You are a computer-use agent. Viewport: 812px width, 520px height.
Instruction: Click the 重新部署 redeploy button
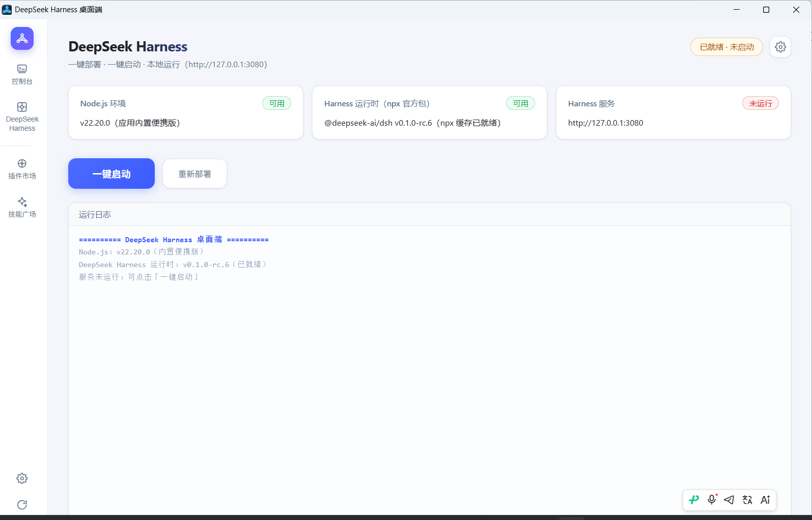(x=194, y=174)
